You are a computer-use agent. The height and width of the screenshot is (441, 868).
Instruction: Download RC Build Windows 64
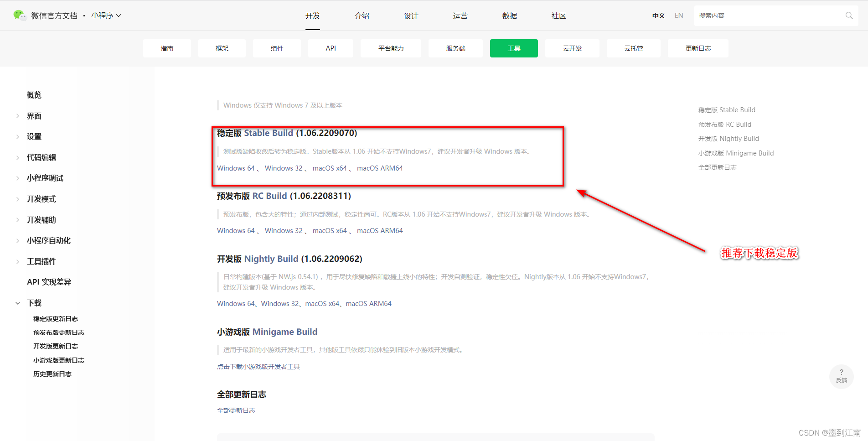[x=236, y=231]
